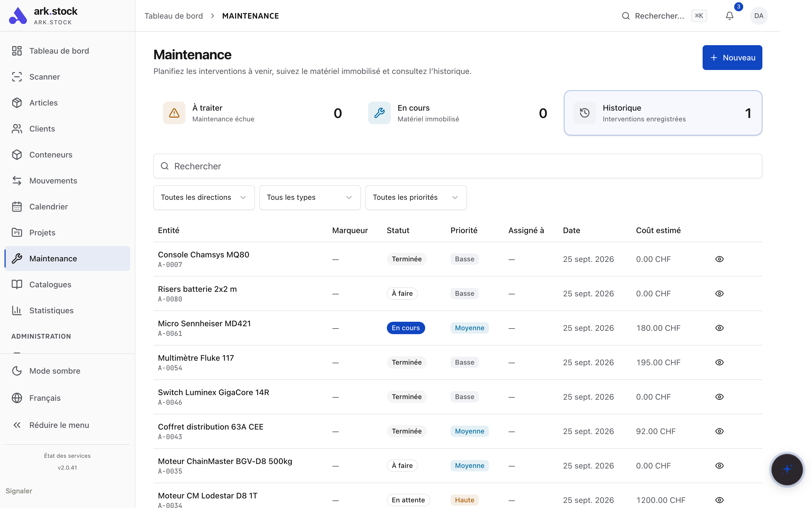Screen dimensions: 812x508
Task: Open Toutes les directions dropdown
Action: (204, 198)
